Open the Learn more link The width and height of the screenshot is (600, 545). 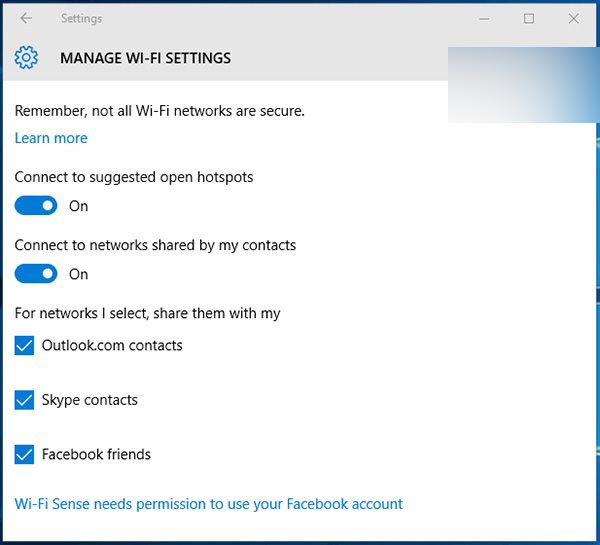click(x=51, y=138)
